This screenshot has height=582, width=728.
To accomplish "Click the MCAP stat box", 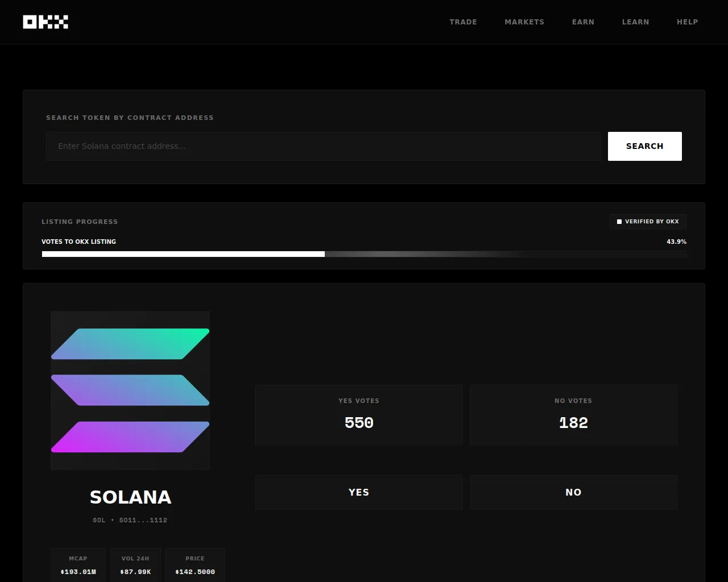I will pos(78,565).
